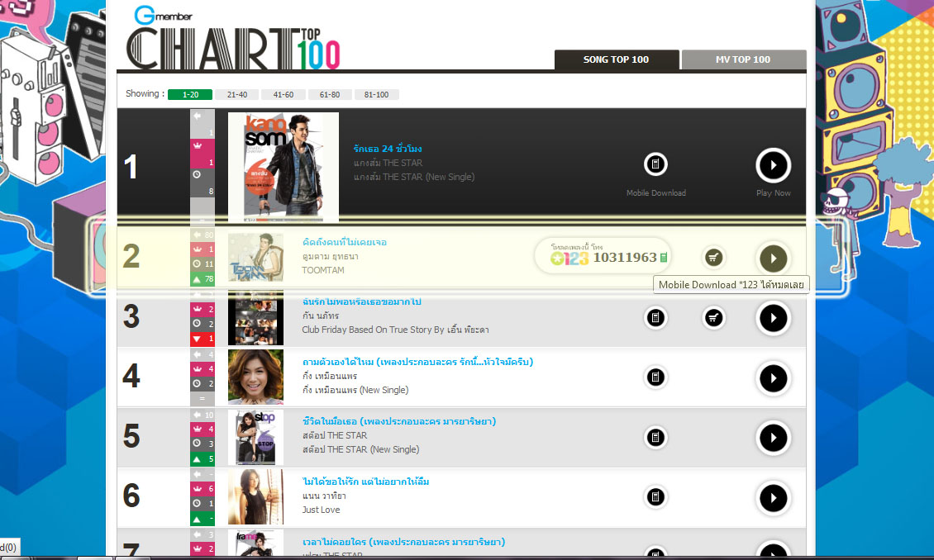Switch to the MV TOP 100 tab

coord(743,59)
